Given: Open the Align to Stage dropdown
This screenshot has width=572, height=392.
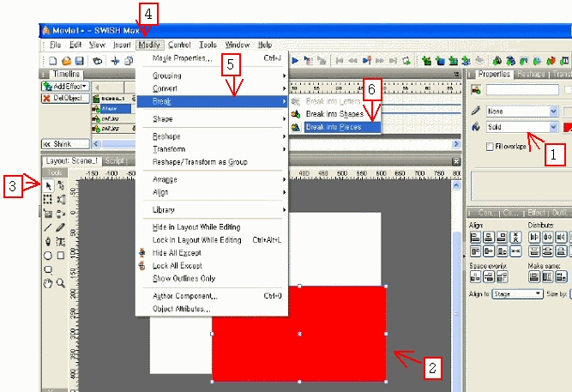Looking at the screenshot, I should [517, 294].
